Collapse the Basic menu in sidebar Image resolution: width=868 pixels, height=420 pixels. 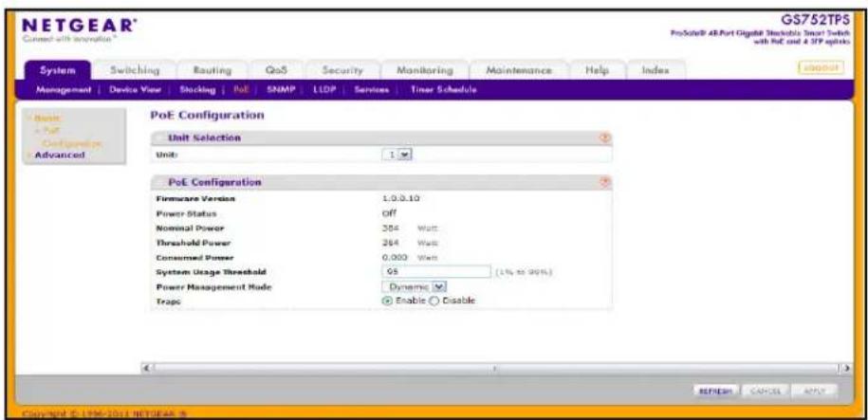47,118
